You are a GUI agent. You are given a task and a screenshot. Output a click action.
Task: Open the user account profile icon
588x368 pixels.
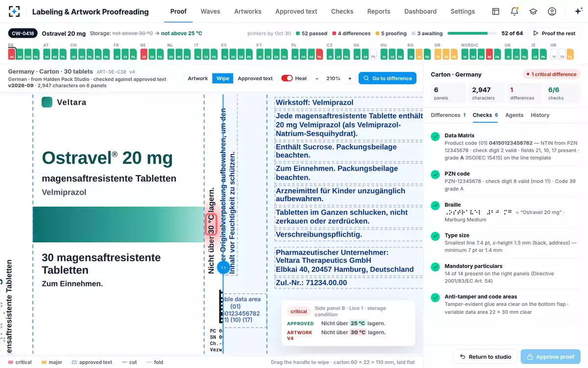[x=552, y=11]
